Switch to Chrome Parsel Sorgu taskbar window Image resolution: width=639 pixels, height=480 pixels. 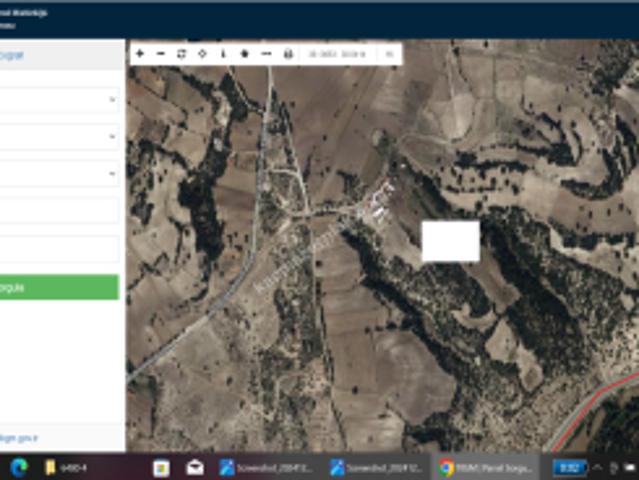coord(489,467)
